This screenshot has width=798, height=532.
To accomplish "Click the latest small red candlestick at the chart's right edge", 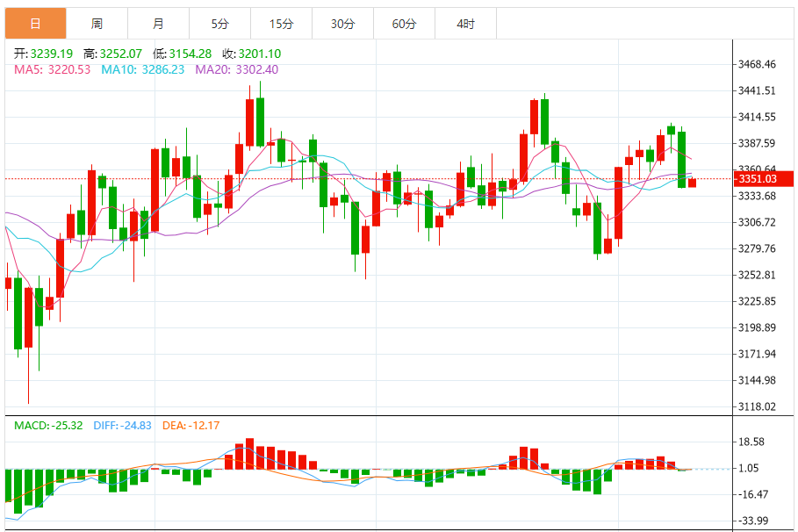I will click(692, 183).
